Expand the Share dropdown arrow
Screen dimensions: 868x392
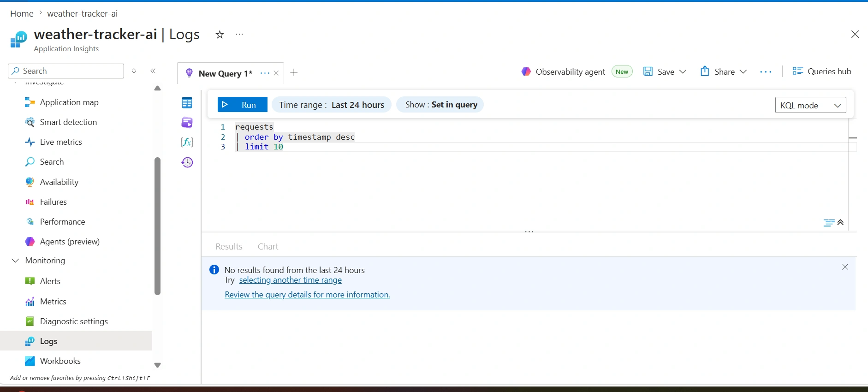point(743,71)
